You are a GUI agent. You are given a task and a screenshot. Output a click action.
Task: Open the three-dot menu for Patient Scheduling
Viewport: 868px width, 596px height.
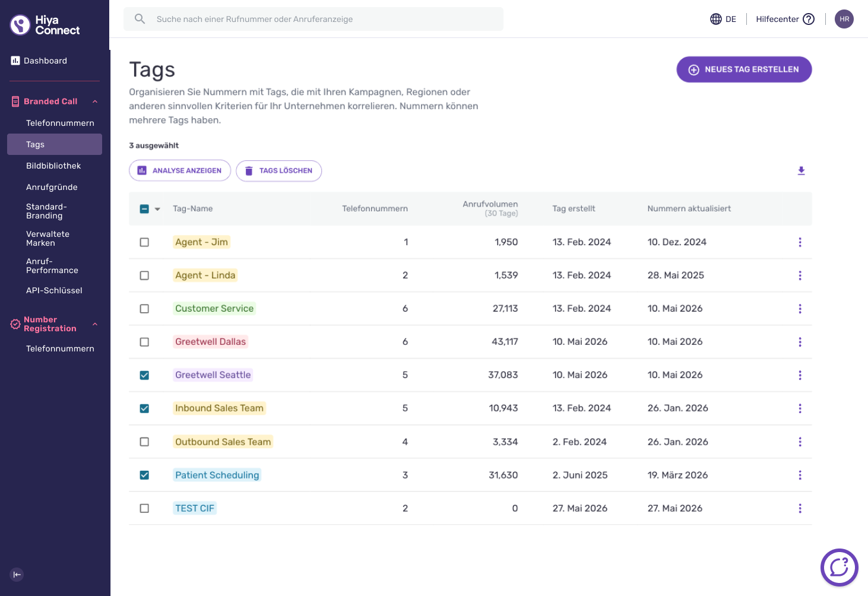tap(800, 475)
